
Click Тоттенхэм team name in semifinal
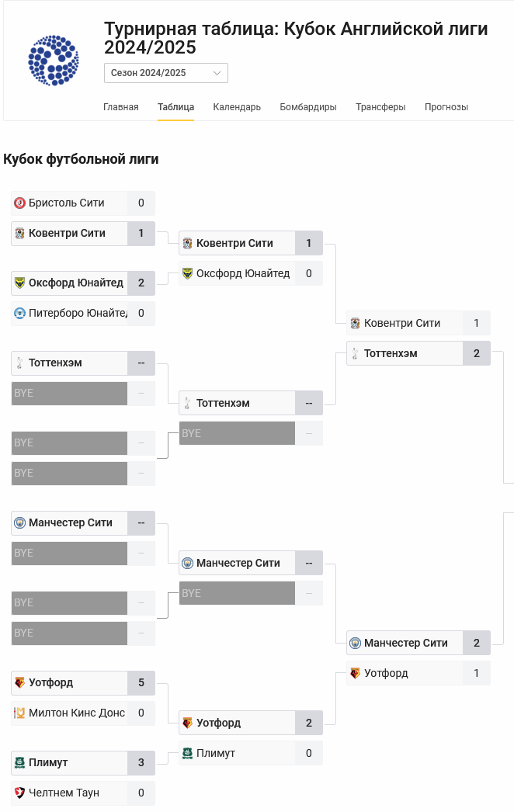pos(391,354)
